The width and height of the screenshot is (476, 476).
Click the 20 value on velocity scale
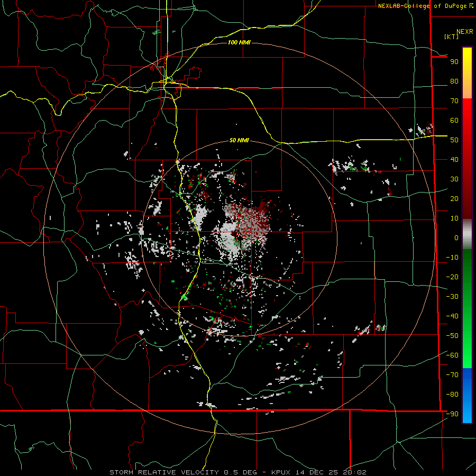click(454, 199)
